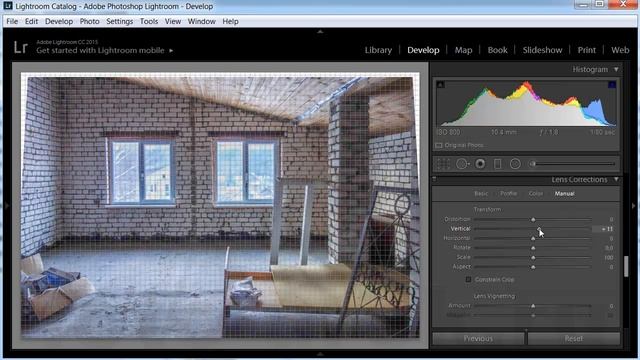Click the Horizontal slider handle

coord(533,238)
